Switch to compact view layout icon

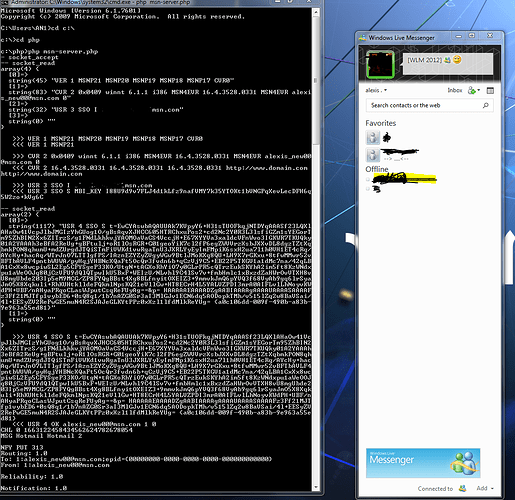(490, 90)
